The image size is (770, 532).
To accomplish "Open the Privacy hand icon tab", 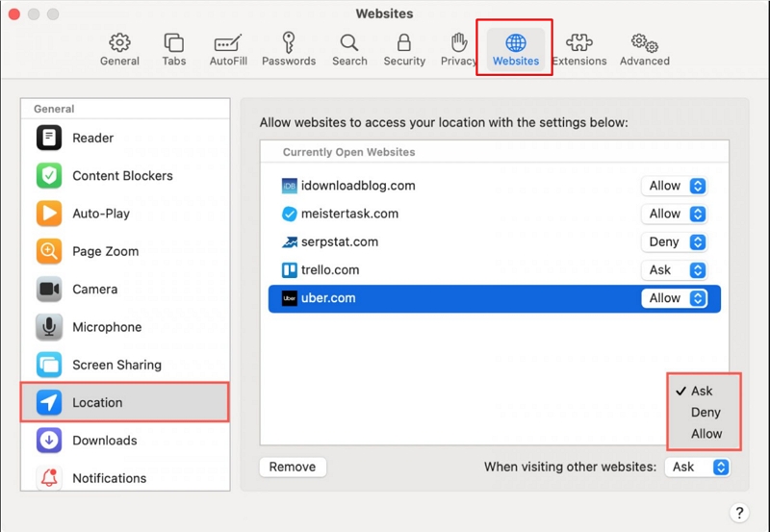I will pyautogui.click(x=459, y=50).
